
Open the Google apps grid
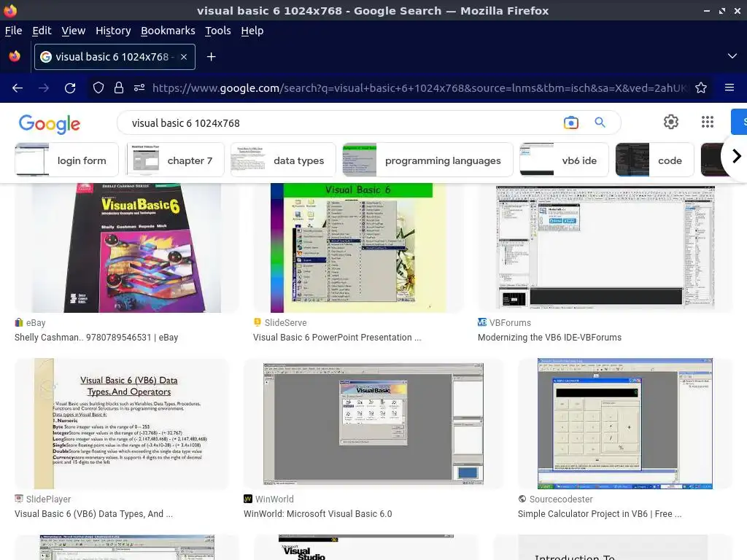tap(708, 122)
